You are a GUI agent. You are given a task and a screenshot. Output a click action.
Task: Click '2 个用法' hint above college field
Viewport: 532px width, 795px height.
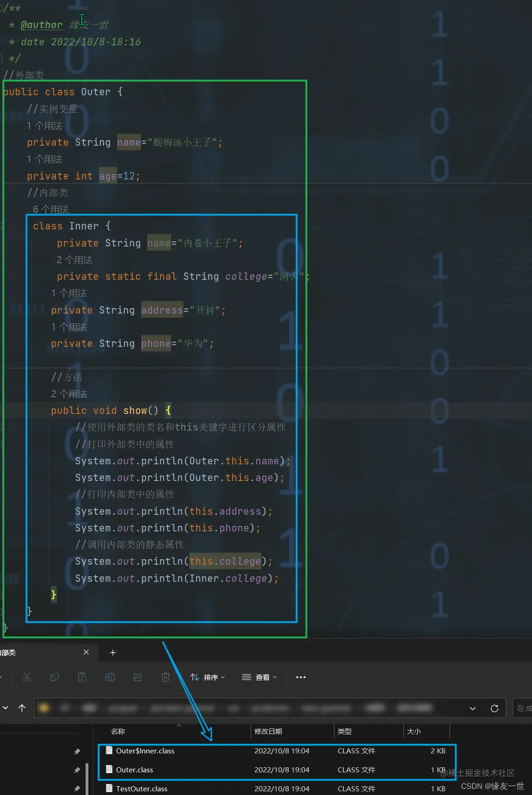tap(74, 260)
